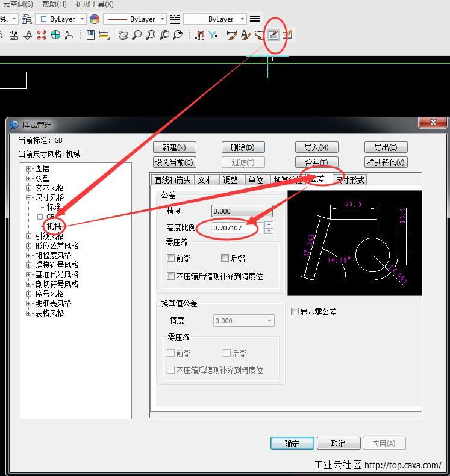The image size is (450, 476).
Task: Toggle the magnet snap icon
Action: click(x=199, y=36)
